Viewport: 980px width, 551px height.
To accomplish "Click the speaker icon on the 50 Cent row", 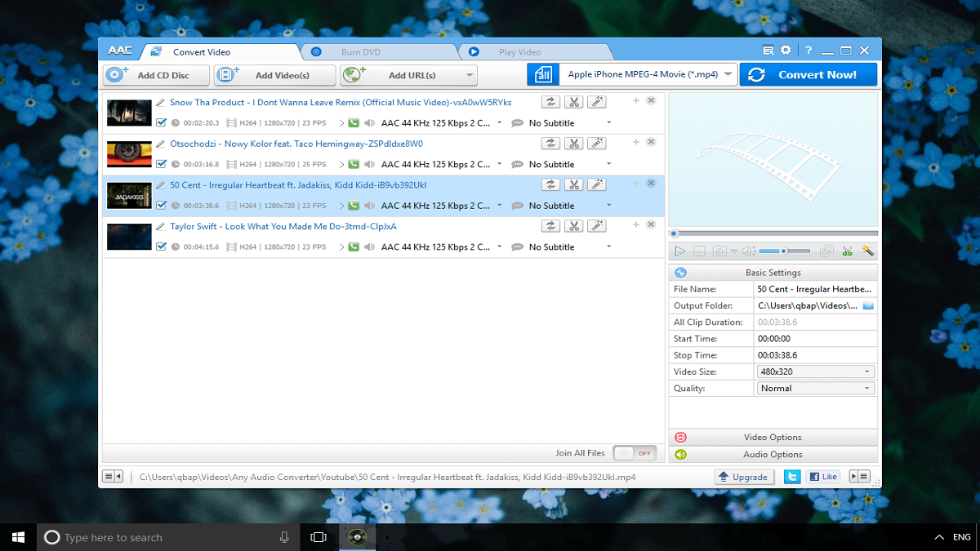I will tap(370, 206).
